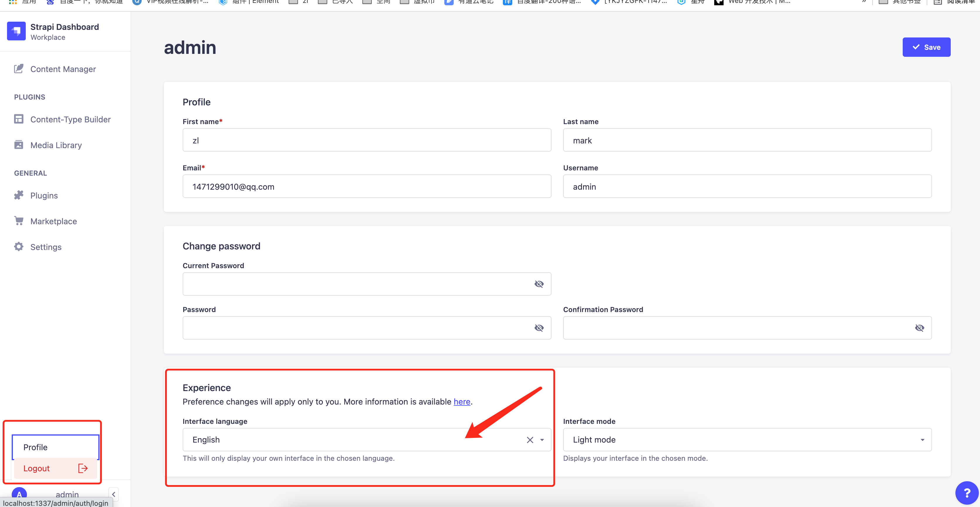Expand the Interface language dropdown
Screen dimensions: 980x507
542,440
